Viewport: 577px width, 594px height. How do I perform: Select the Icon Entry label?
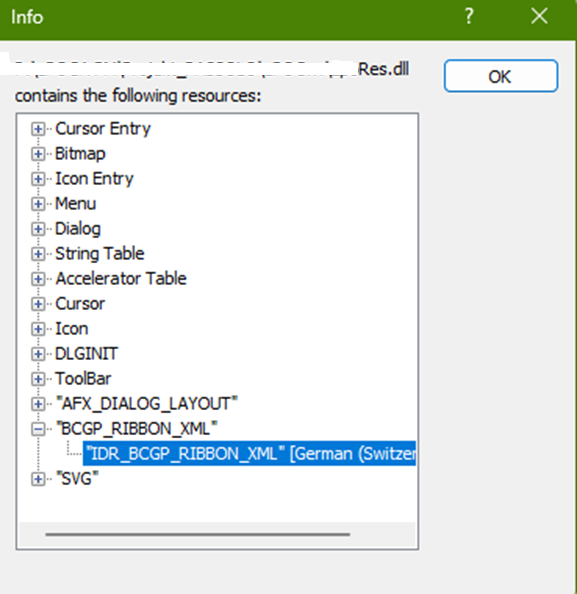(x=94, y=179)
